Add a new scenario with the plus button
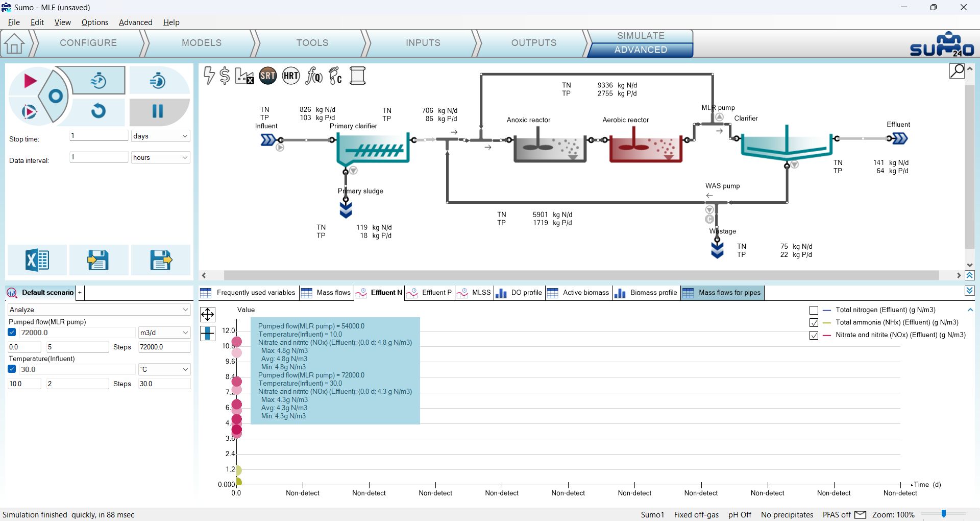980x521 pixels. (x=80, y=293)
